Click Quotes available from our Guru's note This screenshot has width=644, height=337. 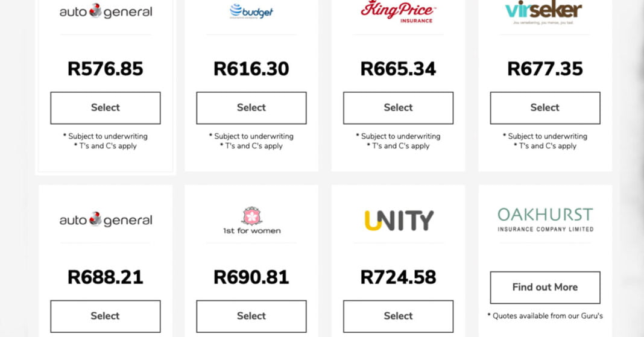click(x=545, y=315)
